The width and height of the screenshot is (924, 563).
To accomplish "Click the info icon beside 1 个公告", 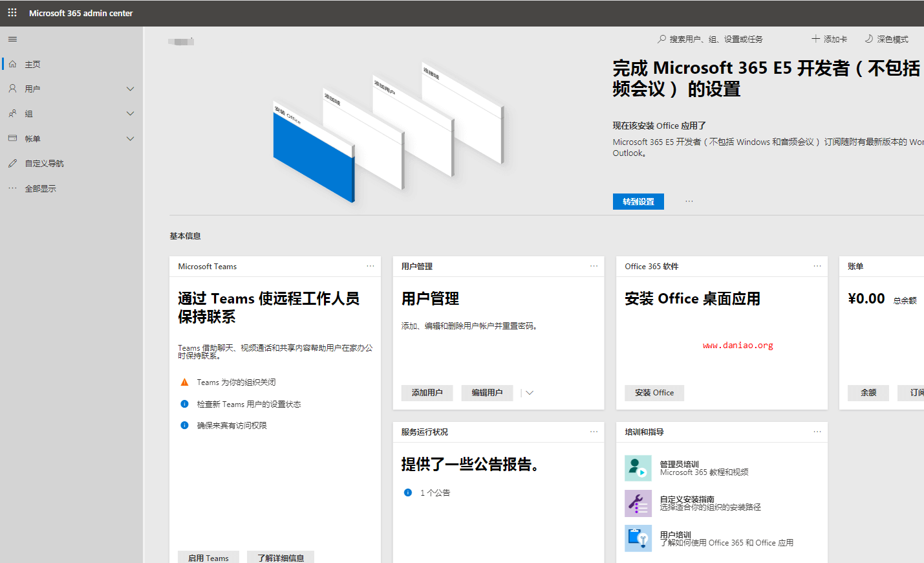I will click(x=408, y=492).
